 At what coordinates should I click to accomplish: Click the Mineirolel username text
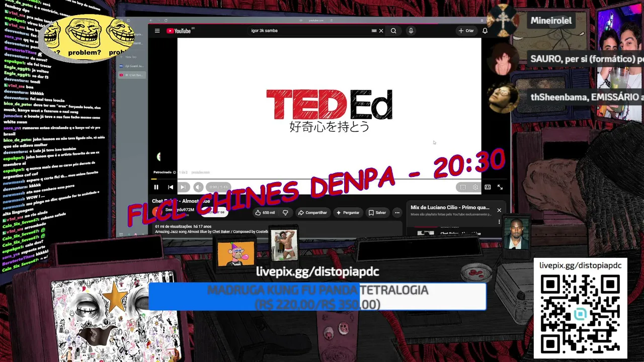tap(551, 21)
